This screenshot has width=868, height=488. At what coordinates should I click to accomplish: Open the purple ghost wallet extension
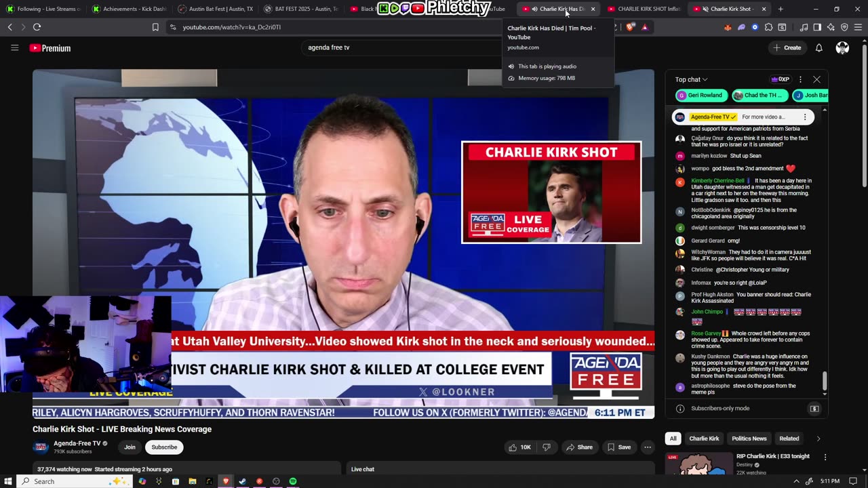(x=741, y=27)
